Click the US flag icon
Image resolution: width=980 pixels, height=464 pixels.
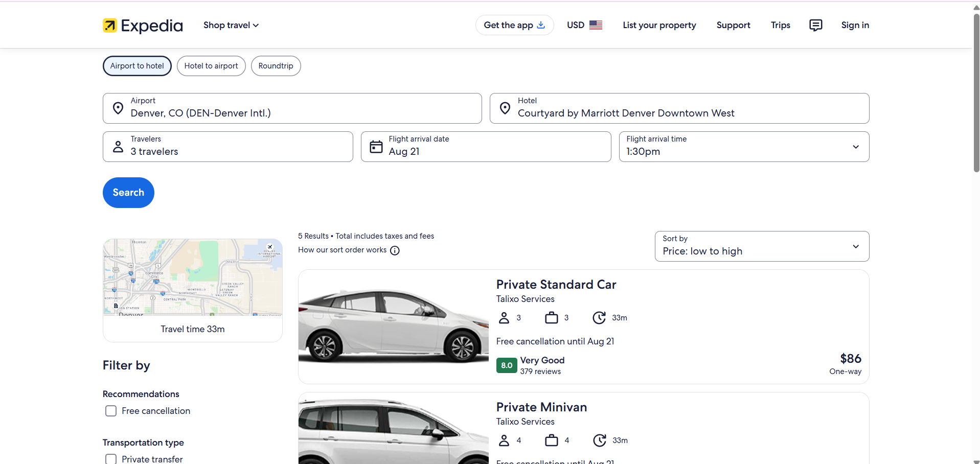click(596, 25)
